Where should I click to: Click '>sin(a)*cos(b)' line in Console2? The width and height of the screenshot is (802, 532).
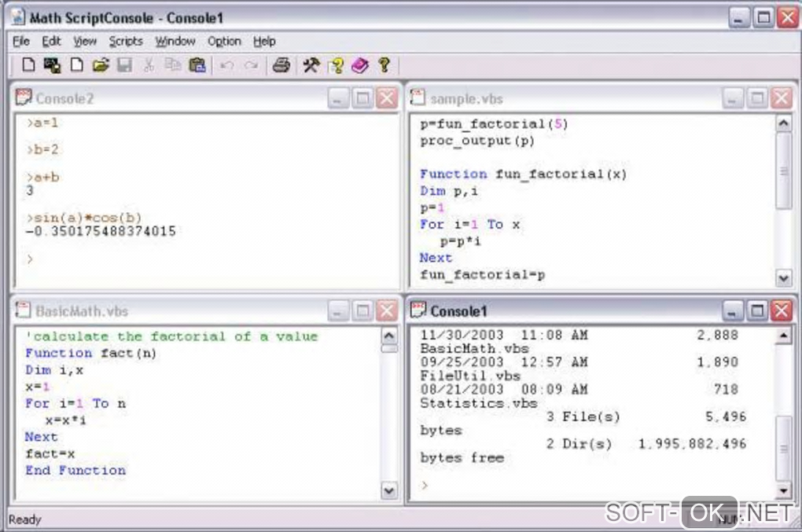pos(84,218)
